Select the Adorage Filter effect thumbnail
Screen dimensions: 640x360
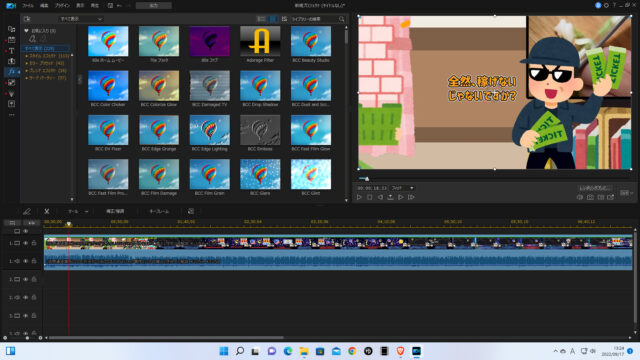pyautogui.click(x=260, y=41)
